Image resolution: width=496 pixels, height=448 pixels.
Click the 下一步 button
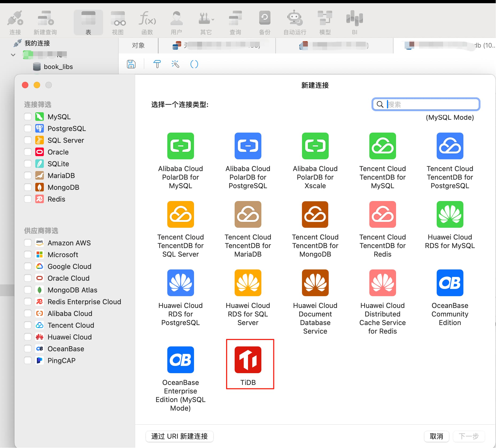[468, 436]
